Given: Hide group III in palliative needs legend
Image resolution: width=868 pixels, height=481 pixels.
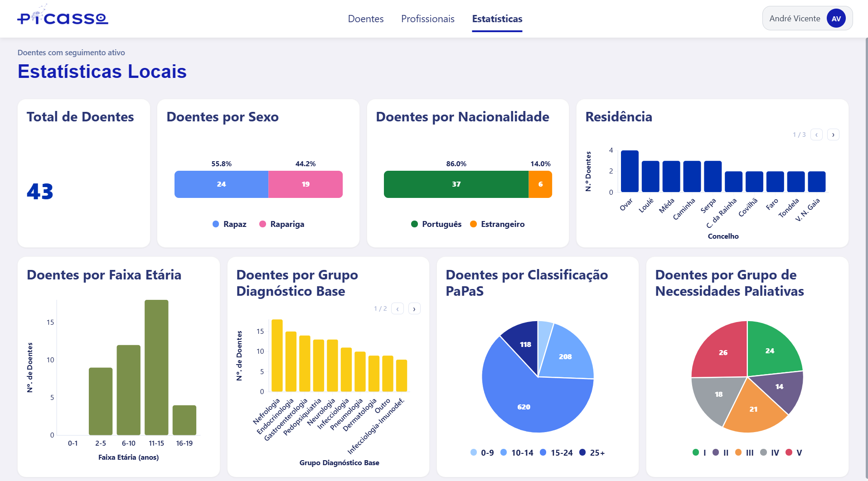Looking at the screenshot, I should tap(744, 452).
